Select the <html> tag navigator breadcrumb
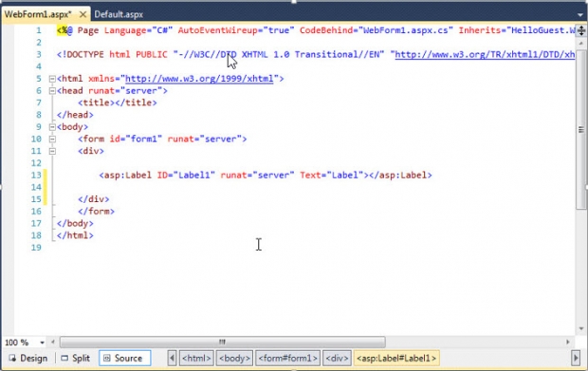The width and height of the screenshot is (588, 371). 196,359
